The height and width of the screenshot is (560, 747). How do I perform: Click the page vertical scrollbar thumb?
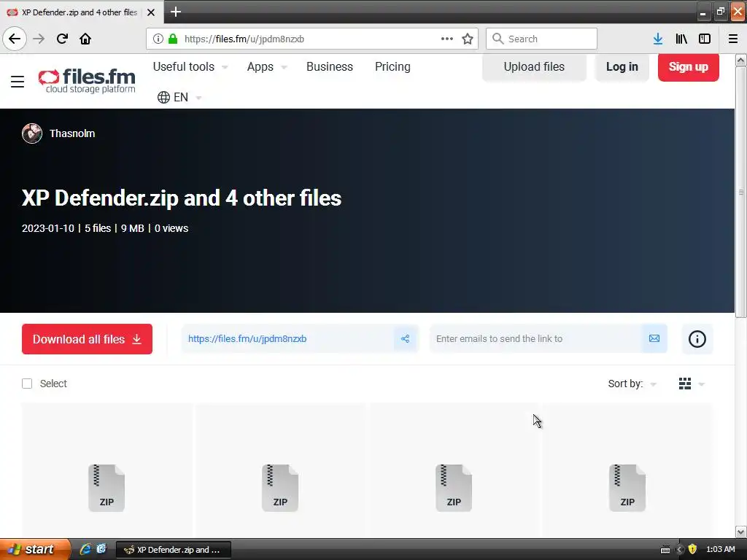740,192
